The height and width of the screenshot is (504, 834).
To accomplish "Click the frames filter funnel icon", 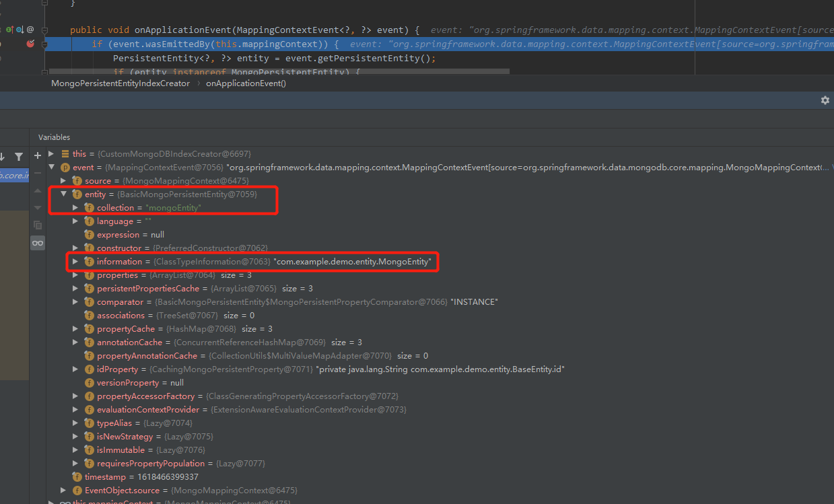I will [x=19, y=157].
